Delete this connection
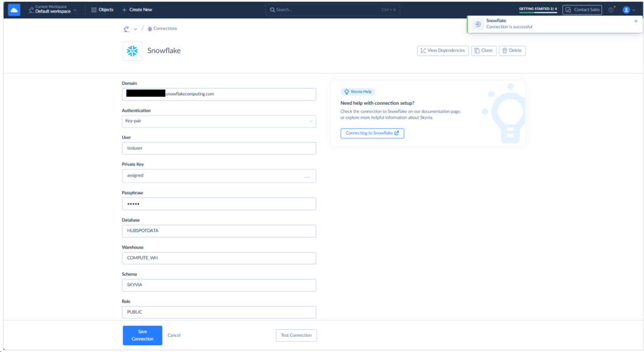 point(512,50)
